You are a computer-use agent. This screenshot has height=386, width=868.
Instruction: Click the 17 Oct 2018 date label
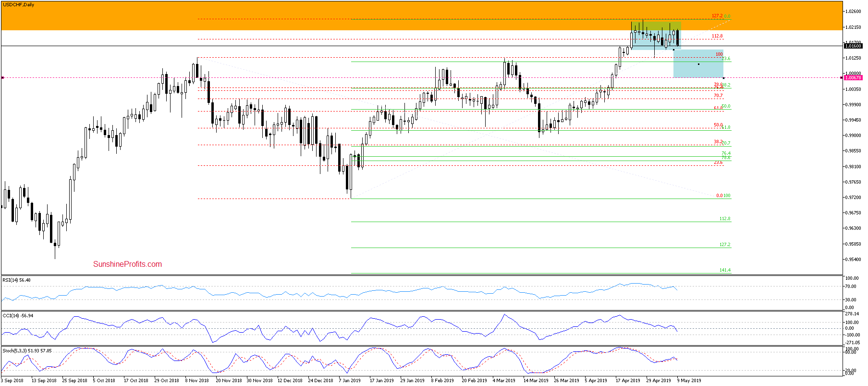tap(136, 380)
